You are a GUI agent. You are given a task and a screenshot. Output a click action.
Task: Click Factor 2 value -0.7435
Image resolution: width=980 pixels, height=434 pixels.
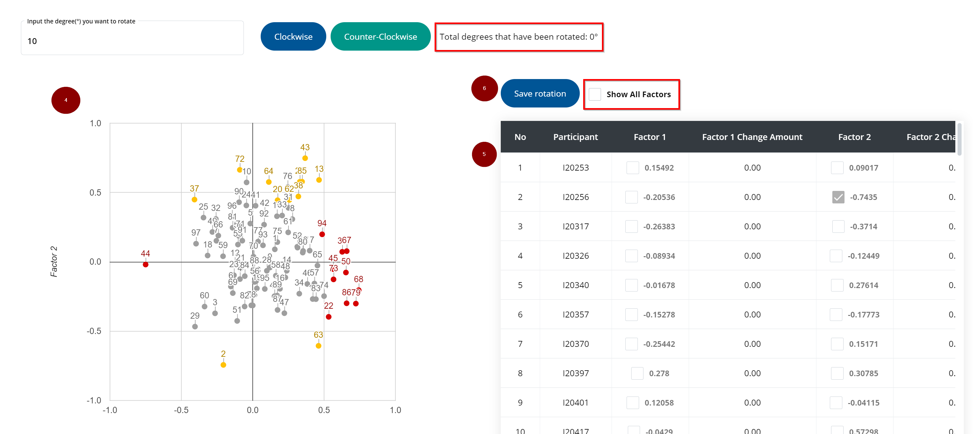pos(863,197)
